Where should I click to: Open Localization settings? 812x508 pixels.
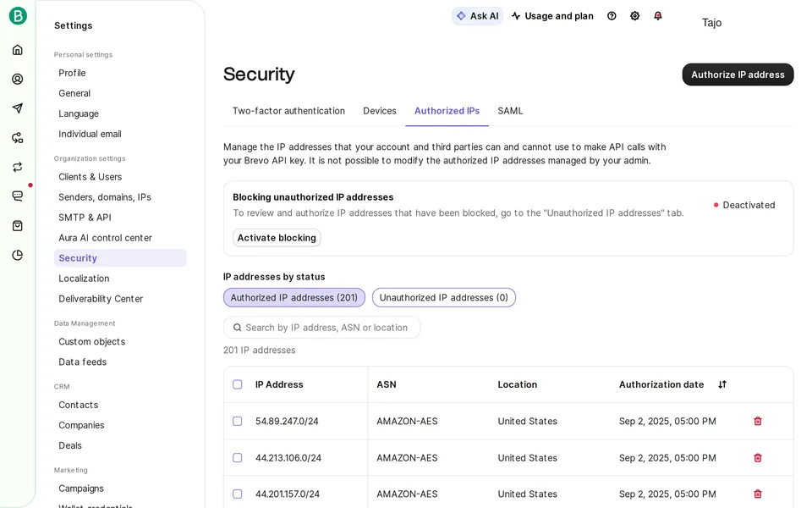pos(84,279)
